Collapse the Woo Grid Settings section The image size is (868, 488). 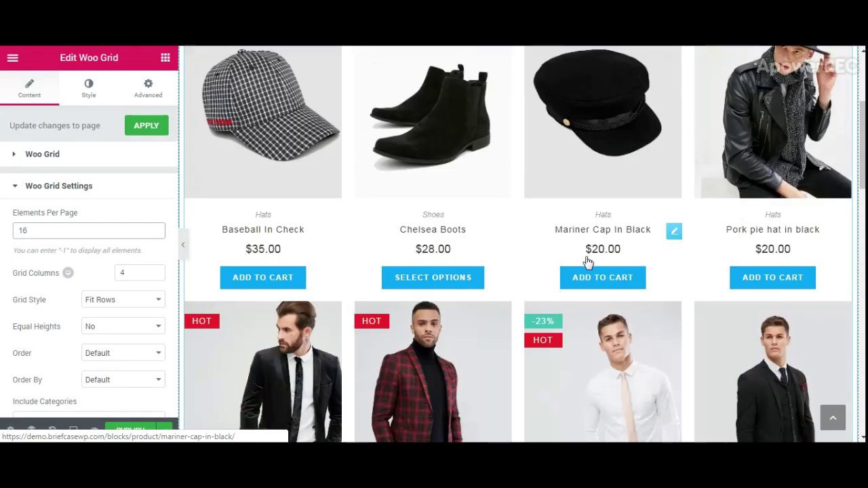[x=89, y=186]
